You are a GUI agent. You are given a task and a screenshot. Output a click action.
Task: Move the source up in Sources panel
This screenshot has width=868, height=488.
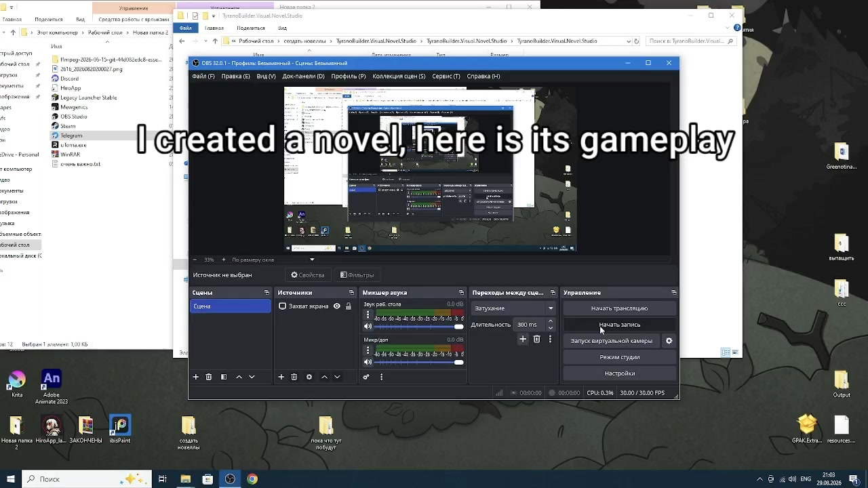pos(324,377)
